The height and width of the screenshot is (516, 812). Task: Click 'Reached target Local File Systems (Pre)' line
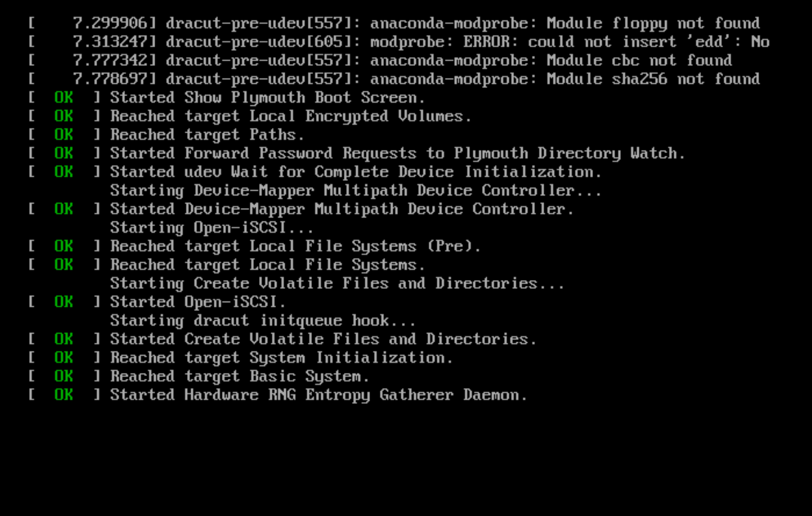pyautogui.click(x=296, y=246)
